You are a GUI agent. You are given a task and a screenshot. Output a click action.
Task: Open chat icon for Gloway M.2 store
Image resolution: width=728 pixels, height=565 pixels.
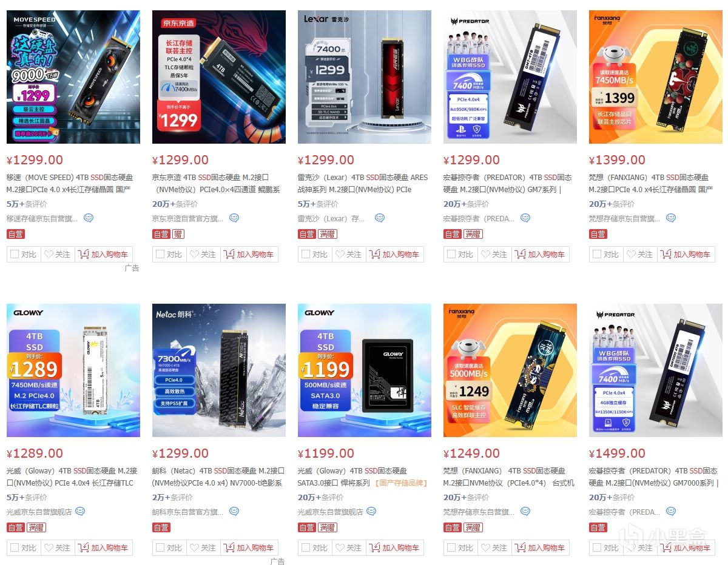[x=80, y=511]
